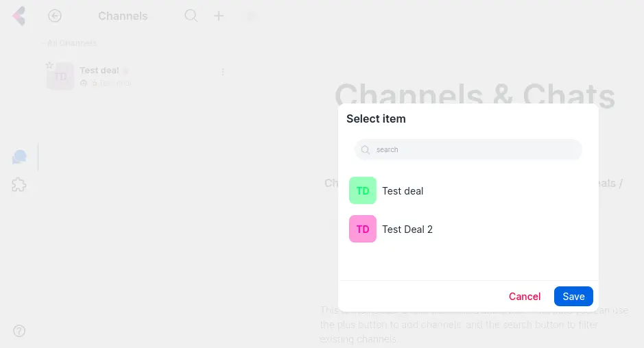The width and height of the screenshot is (644, 348).
Task: Focus the search field in Select item dialog
Action: (x=473, y=149)
